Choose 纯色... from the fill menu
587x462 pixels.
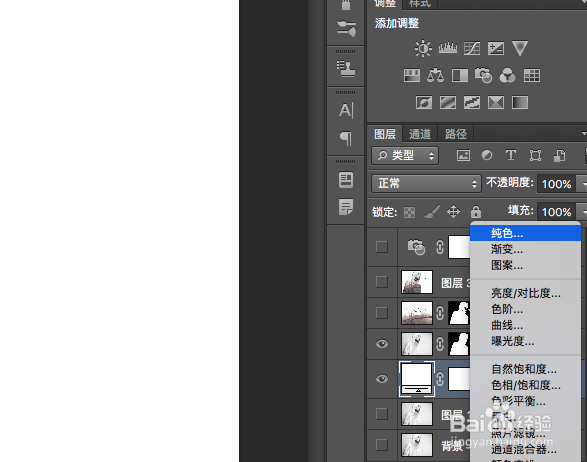click(x=526, y=233)
